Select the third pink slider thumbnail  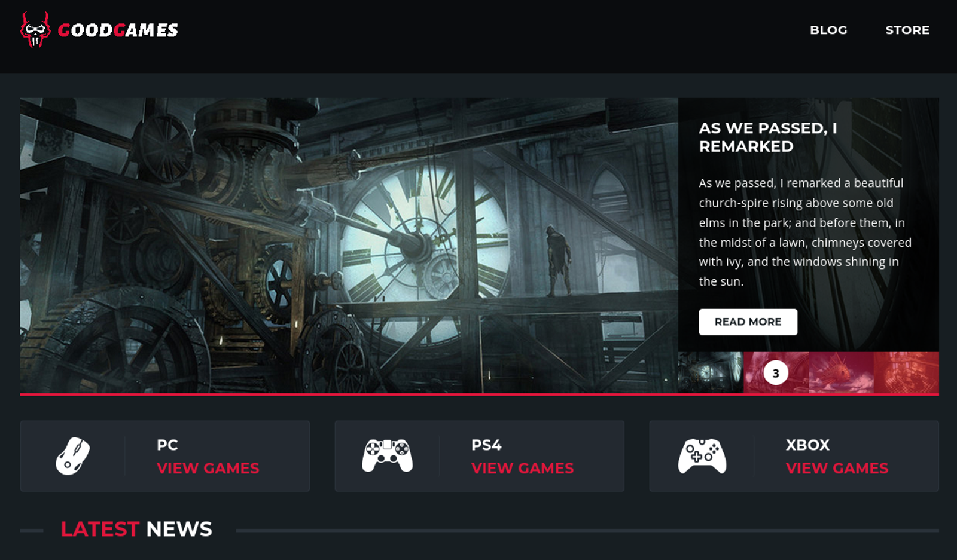coord(841,372)
